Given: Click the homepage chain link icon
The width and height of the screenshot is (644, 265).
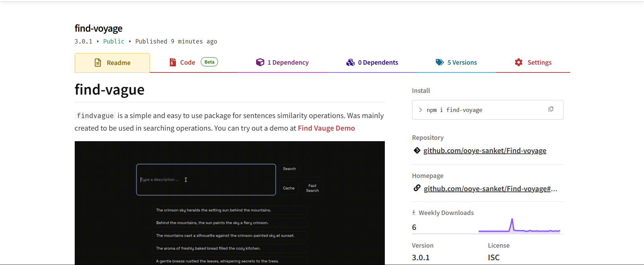Looking at the screenshot, I should (417, 188).
